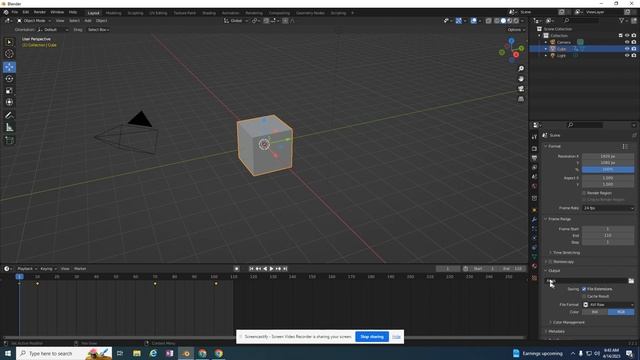Open the Render menu
Screen dimensions: 640x360
click(40, 12)
